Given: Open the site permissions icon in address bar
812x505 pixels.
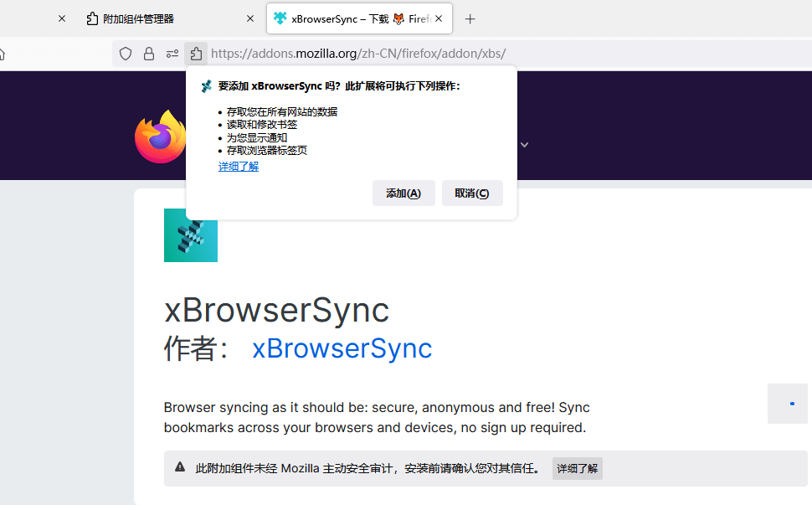Looking at the screenshot, I should (x=172, y=54).
